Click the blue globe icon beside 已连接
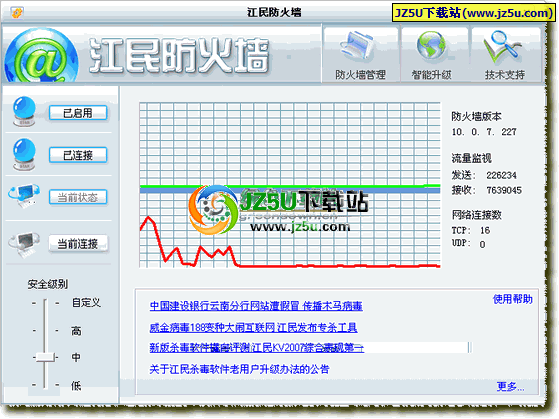 coord(24,154)
